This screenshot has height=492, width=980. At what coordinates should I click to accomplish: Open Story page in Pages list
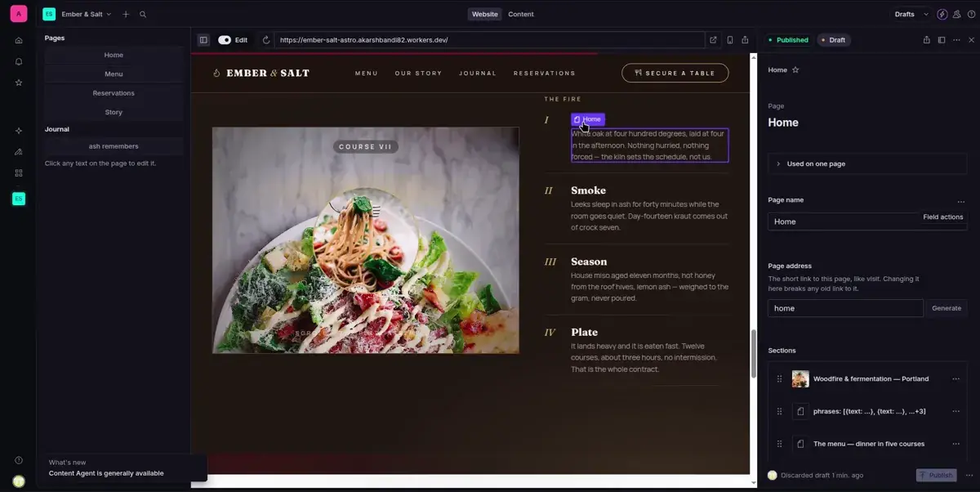[x=114, y=112]
